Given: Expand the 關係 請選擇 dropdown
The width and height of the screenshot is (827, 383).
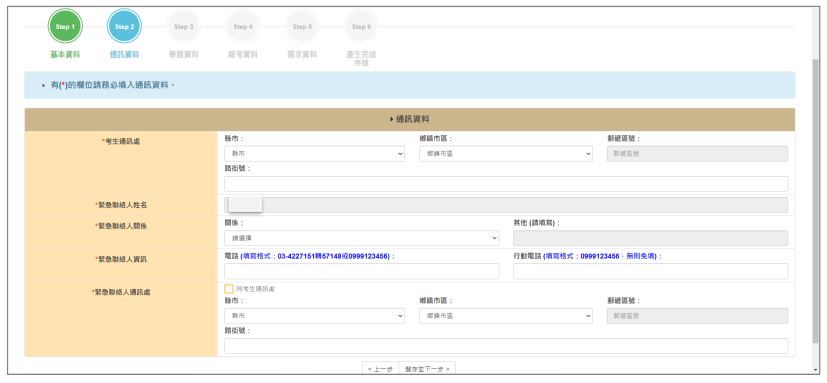Looking at the screenshot, I should 361,238.
